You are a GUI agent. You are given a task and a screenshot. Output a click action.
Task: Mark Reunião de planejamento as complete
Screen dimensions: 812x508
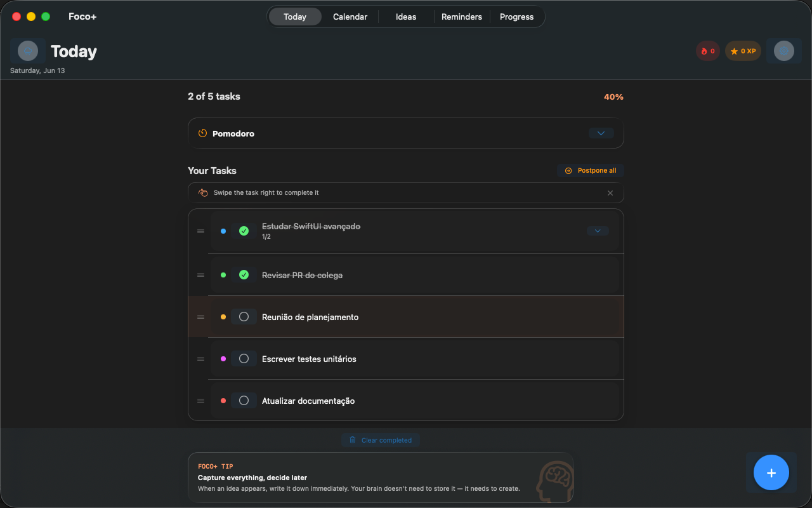[244, 317]
